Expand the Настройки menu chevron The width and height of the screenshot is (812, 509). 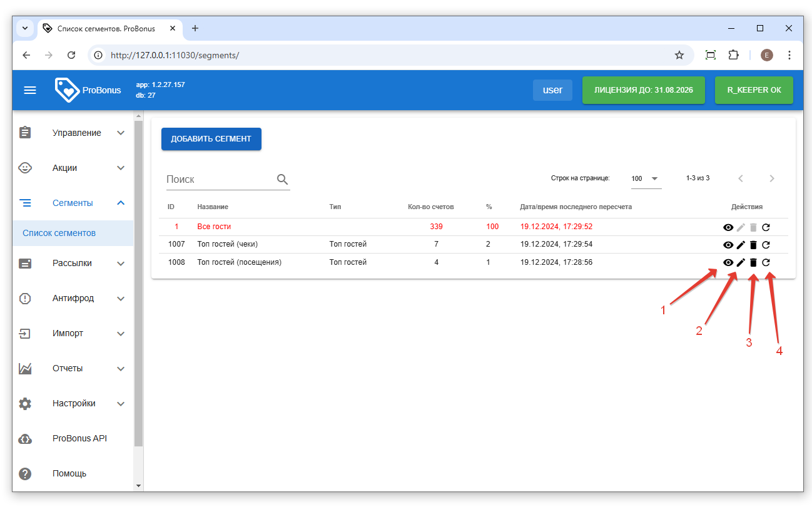coord(121,403)
